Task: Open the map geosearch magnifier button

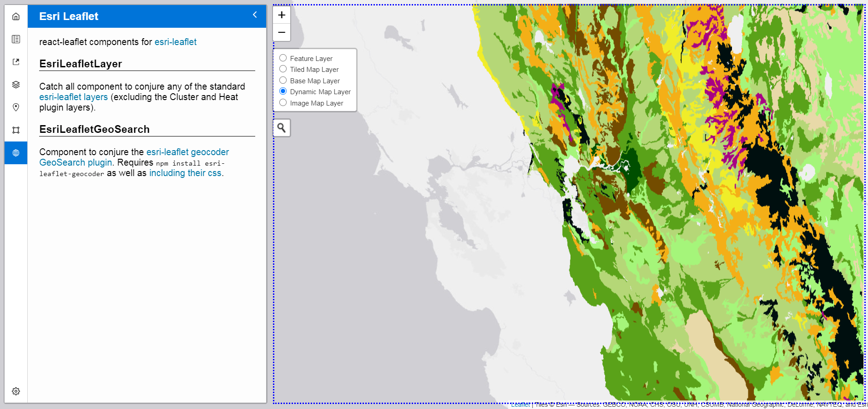Action: 282,128
